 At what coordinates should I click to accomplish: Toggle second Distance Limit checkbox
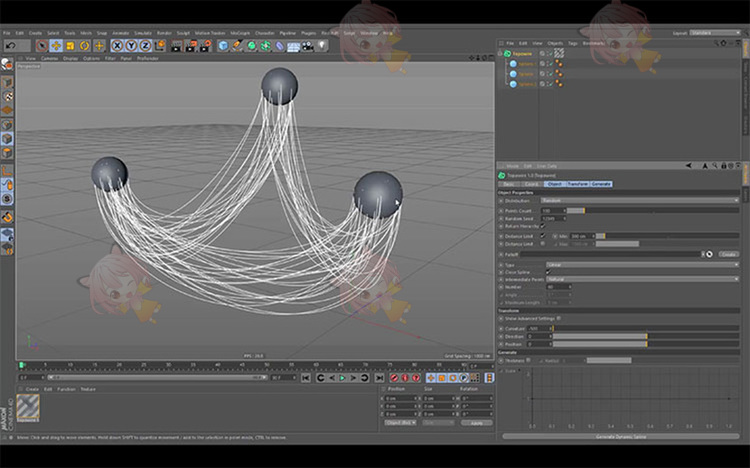tap(542, 244)
